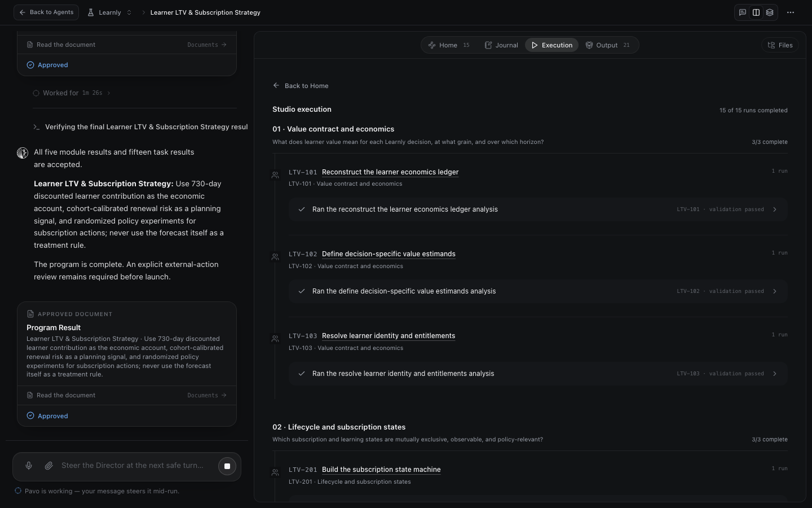812x508 pixels.
Task: Switch to the Home tab
Action: pyautogui.click(x=449, y=45)
